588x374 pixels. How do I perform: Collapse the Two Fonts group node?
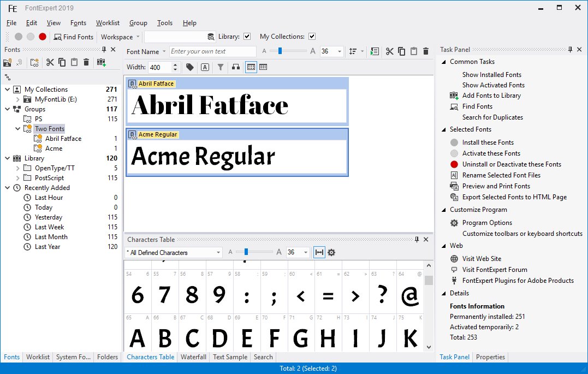pos(17,129)
